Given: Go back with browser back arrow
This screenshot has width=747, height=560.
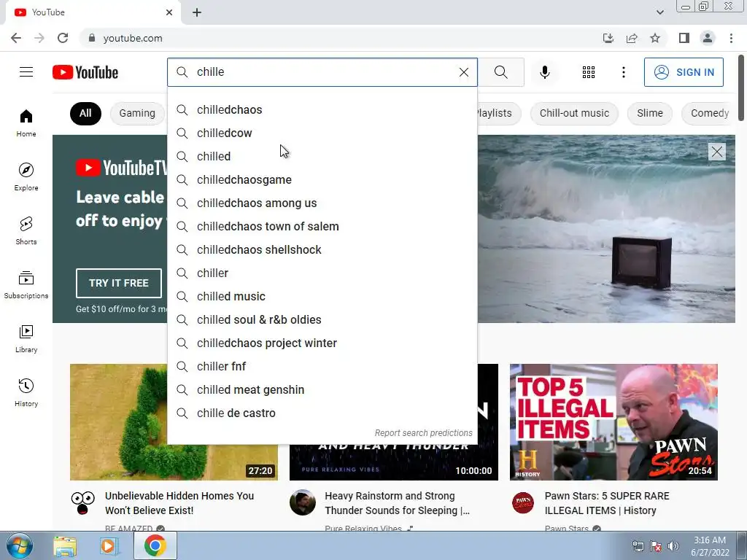Looking at the screenshot, I should [x=16, y=38].
